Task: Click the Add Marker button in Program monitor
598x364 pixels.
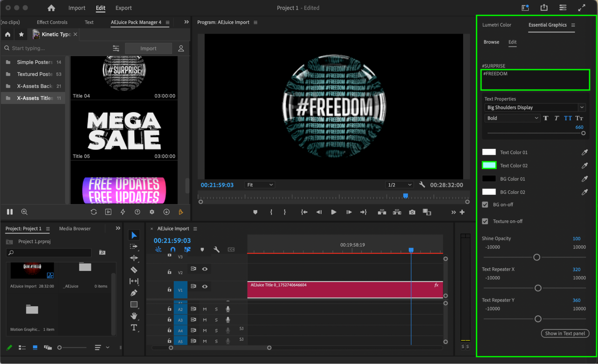Action: click(255, 212)
